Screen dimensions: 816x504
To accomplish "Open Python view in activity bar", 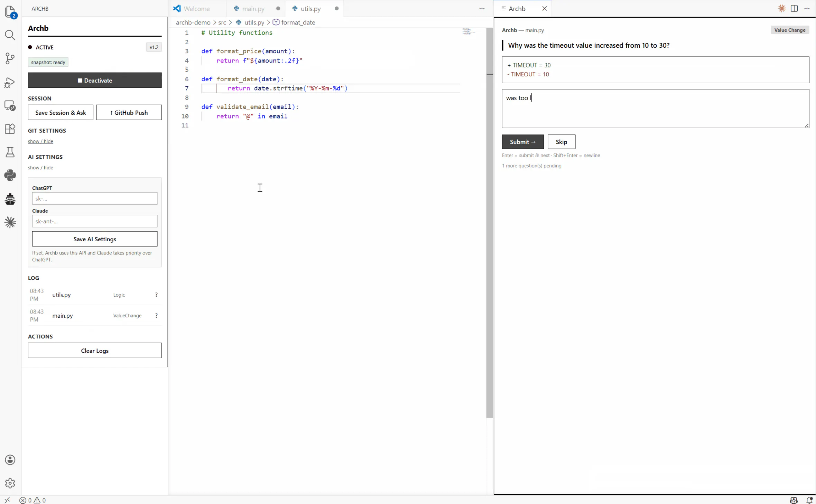I will [x=10, y=176].
